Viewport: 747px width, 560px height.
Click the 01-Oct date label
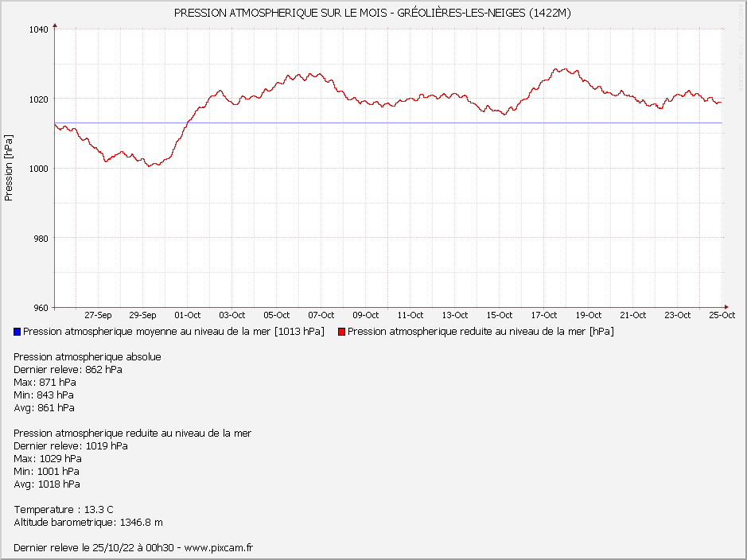188,315
